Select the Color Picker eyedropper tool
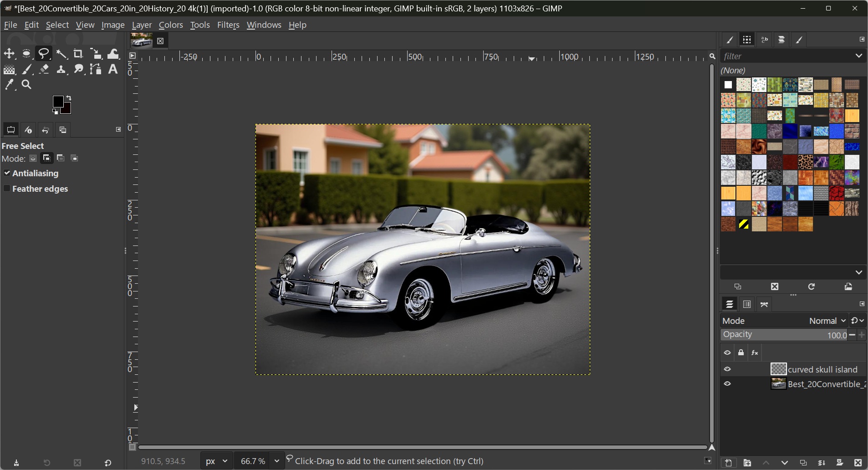Viewport: 868px width, 470px height. [9, 85]
